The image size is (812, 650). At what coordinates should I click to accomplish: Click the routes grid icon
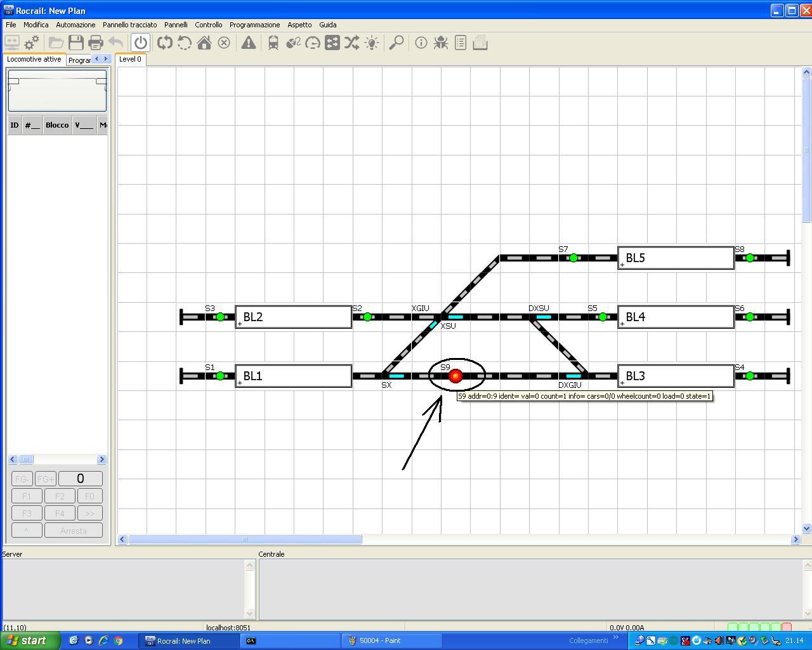coord(332,43)
